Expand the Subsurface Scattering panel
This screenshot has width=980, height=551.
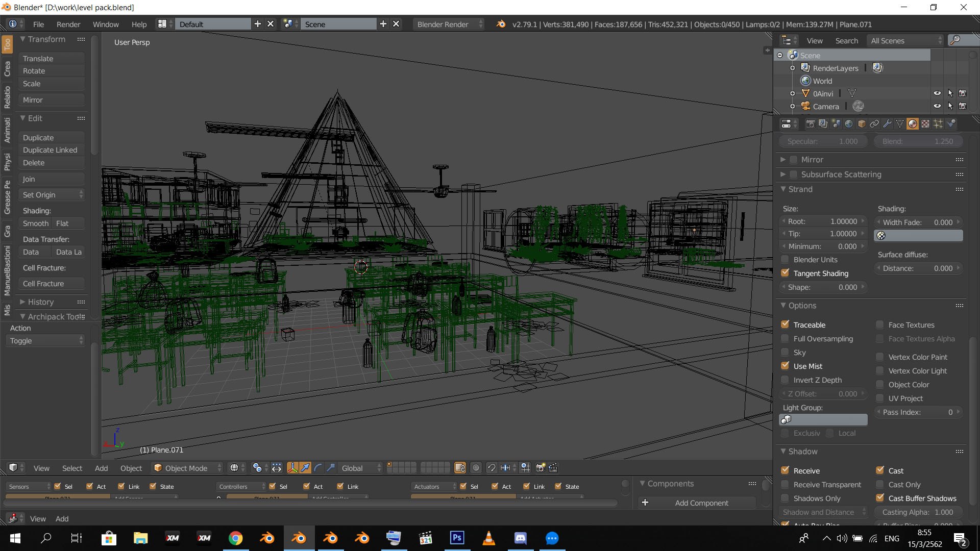click(783, 173)
